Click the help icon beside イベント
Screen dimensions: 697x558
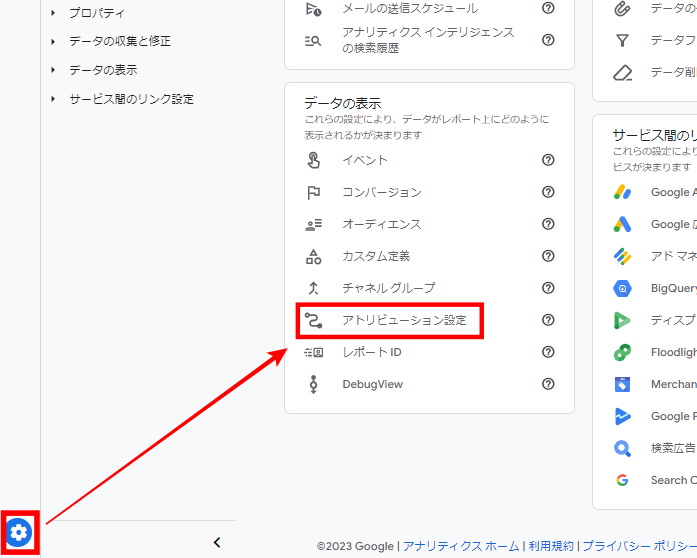click(548, 160)
